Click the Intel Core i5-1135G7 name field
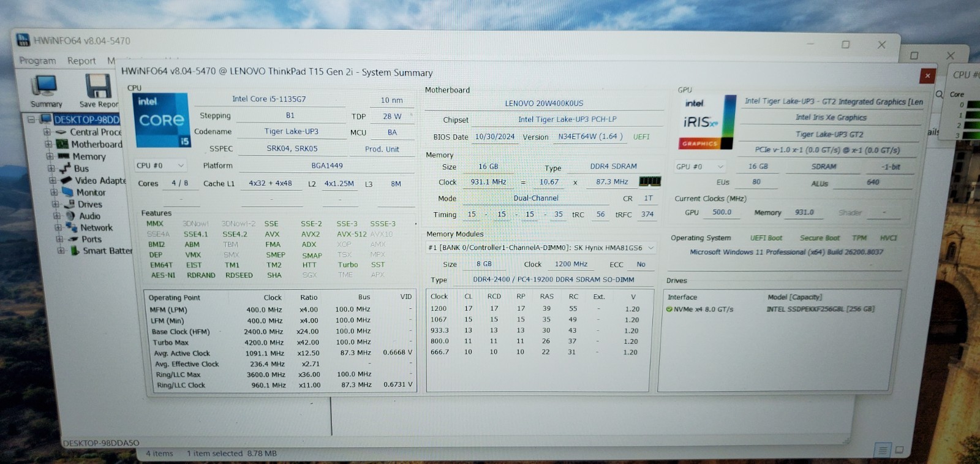 [x=269, y=99]
